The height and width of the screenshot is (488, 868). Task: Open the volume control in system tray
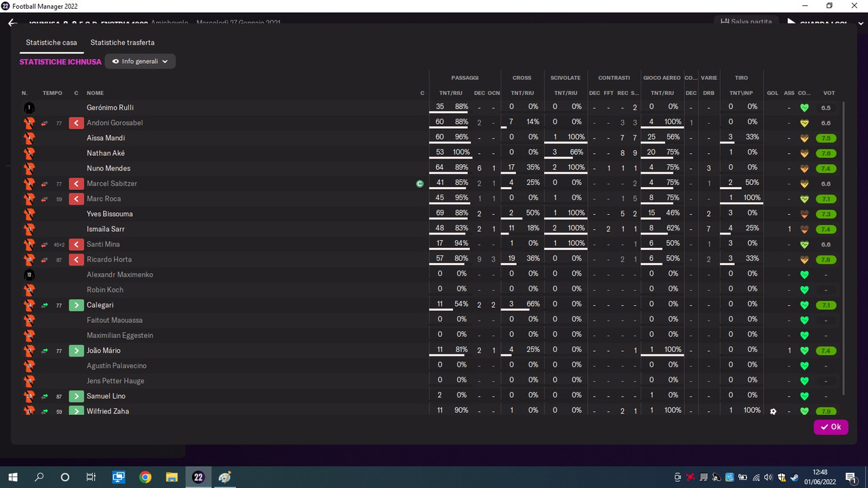tap(768, 477)
